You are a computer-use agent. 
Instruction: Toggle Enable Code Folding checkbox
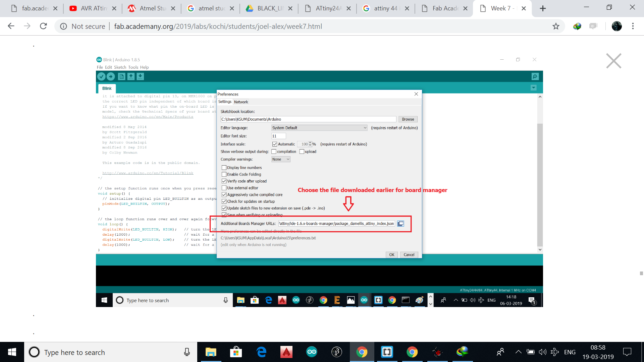tap(224, 174)
